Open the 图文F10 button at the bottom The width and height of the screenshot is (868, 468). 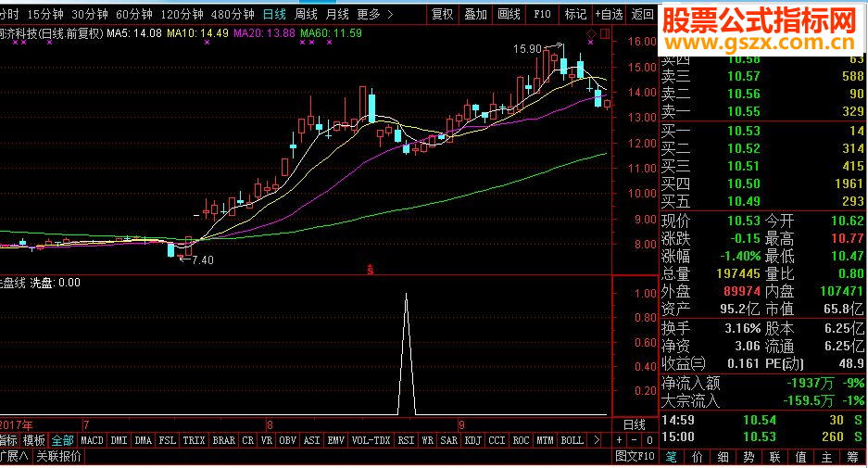(x=635, y=457)
